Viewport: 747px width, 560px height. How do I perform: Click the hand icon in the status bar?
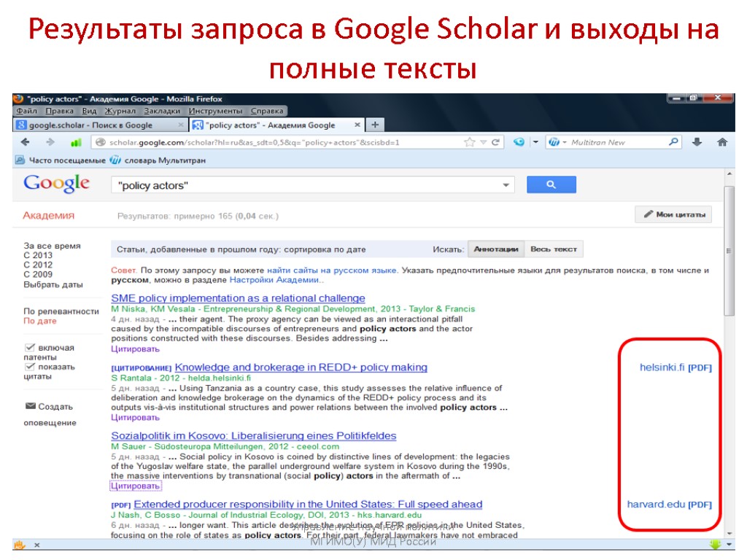(x=19, y=544)
